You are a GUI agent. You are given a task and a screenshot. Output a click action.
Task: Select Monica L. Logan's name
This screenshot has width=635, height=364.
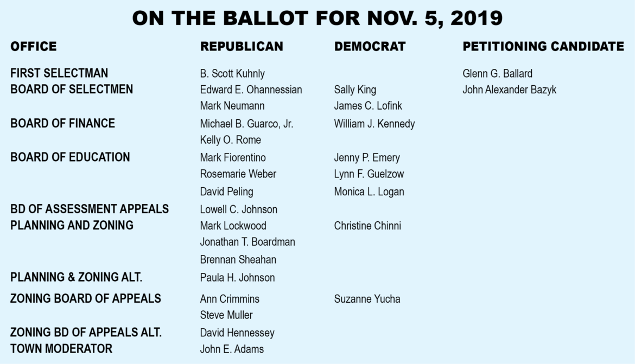[369, 191]
